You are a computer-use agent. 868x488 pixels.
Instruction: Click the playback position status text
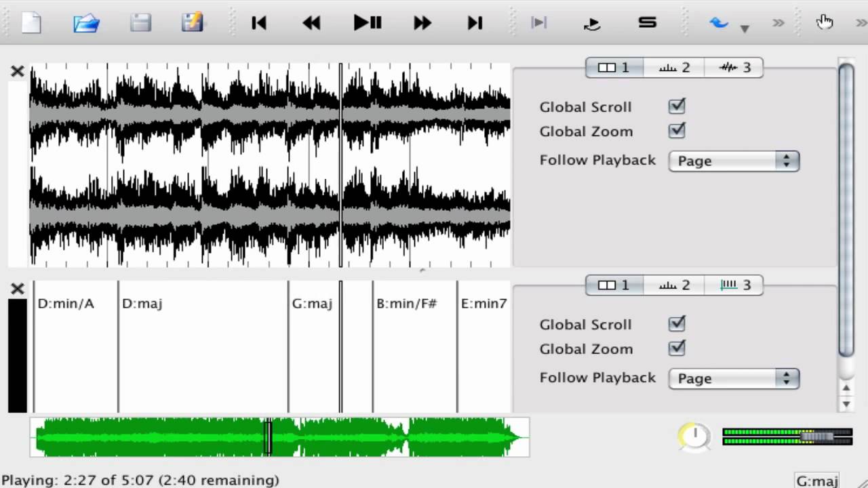(140, 481)
